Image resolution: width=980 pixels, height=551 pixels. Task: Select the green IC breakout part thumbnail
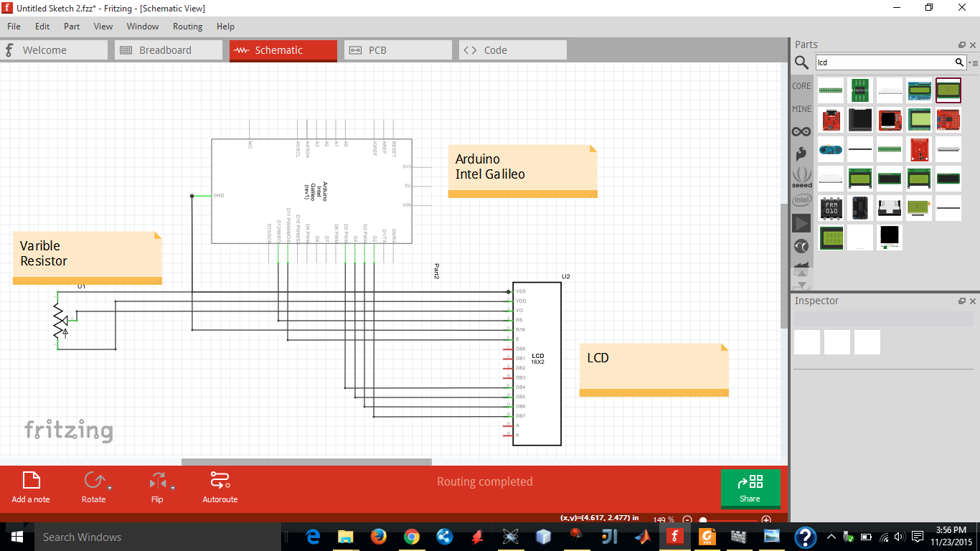[860, 90]
